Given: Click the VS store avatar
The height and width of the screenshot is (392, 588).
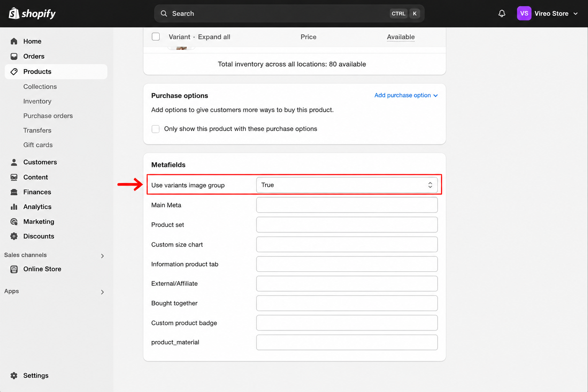Looking at the screenshot, I should tap(524, 13).
